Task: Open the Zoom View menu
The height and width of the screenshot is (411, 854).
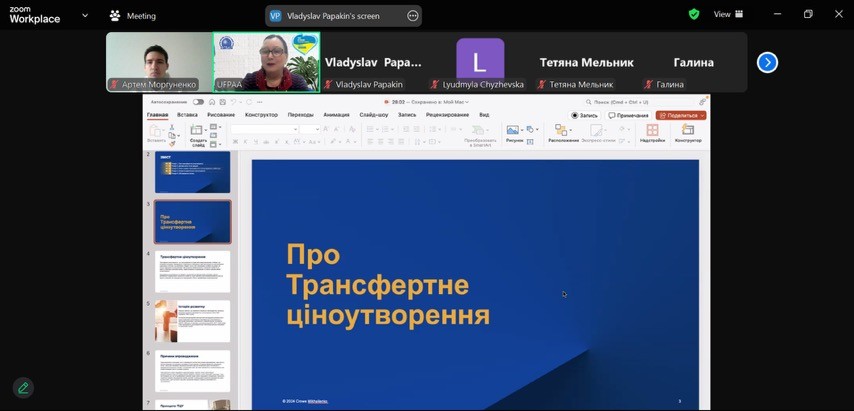Action: (728, 15)
